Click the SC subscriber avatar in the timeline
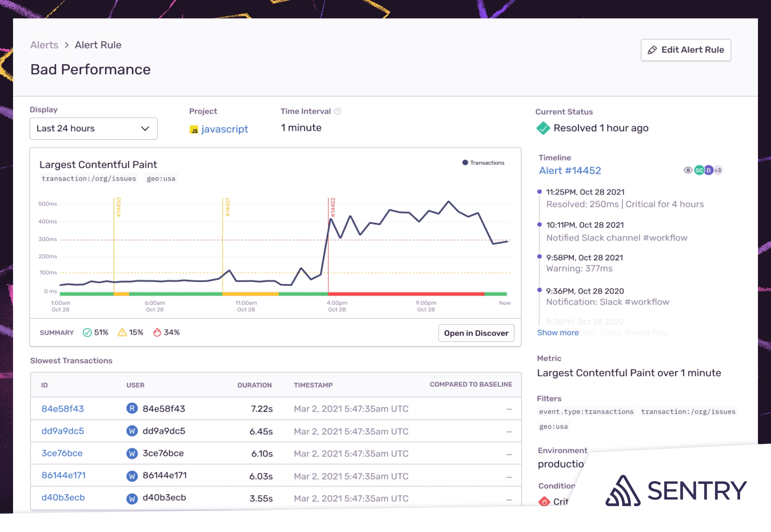The width and height of the screenshot is (771, 532). coord(699,170)
